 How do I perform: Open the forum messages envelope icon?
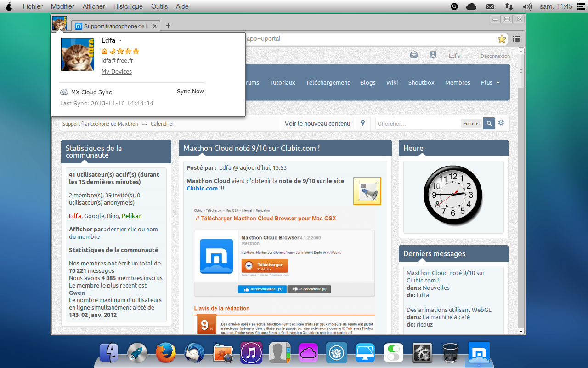coord(414,55)
